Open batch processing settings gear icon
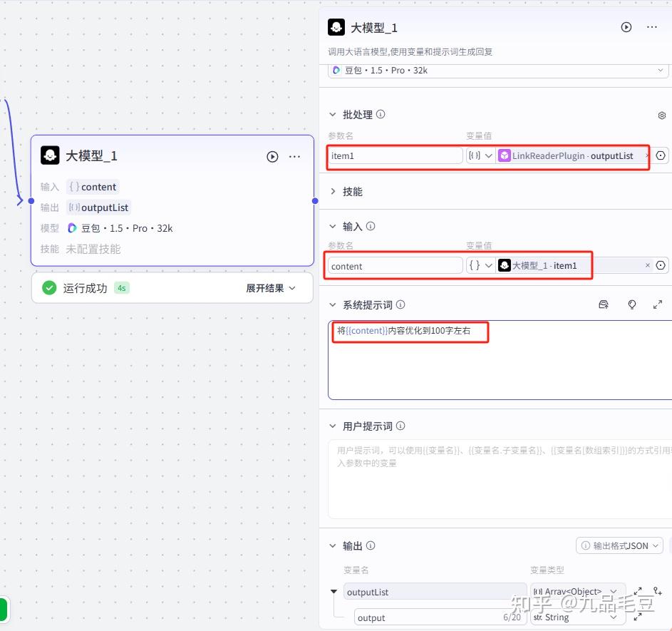672x631 pixels. coord(661,115)
